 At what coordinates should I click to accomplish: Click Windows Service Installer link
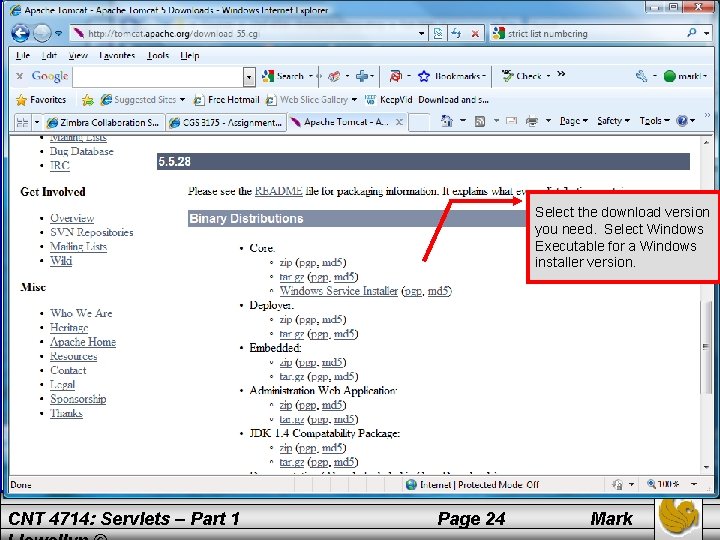(339, 291)
